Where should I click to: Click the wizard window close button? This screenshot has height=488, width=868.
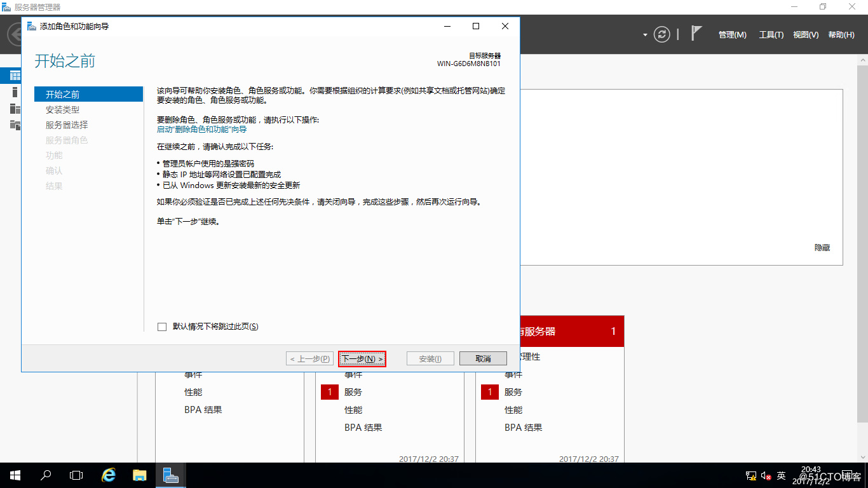(x=505, y=26)
